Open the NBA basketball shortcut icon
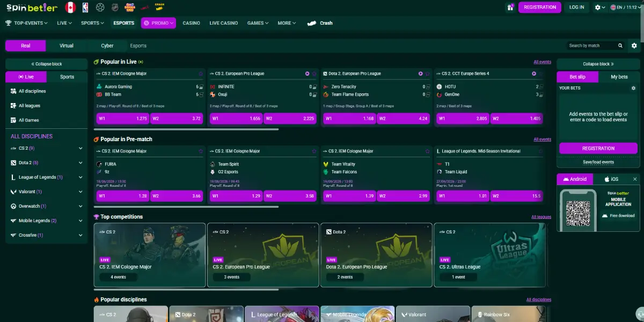 85,8
